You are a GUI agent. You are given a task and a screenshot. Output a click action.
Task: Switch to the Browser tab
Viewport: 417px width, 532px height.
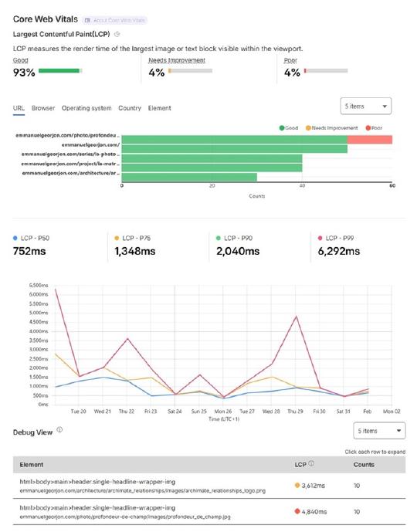[x=43, y=108]
